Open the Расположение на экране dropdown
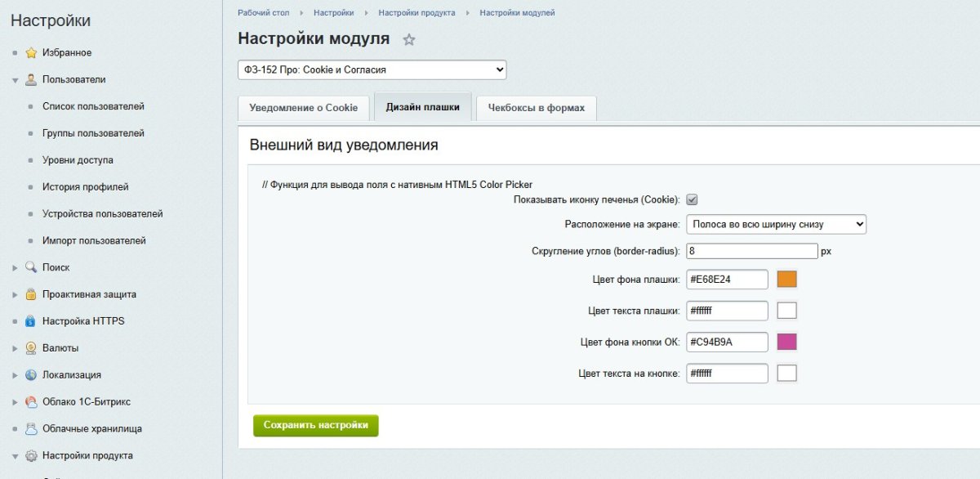 coord(776,224)
